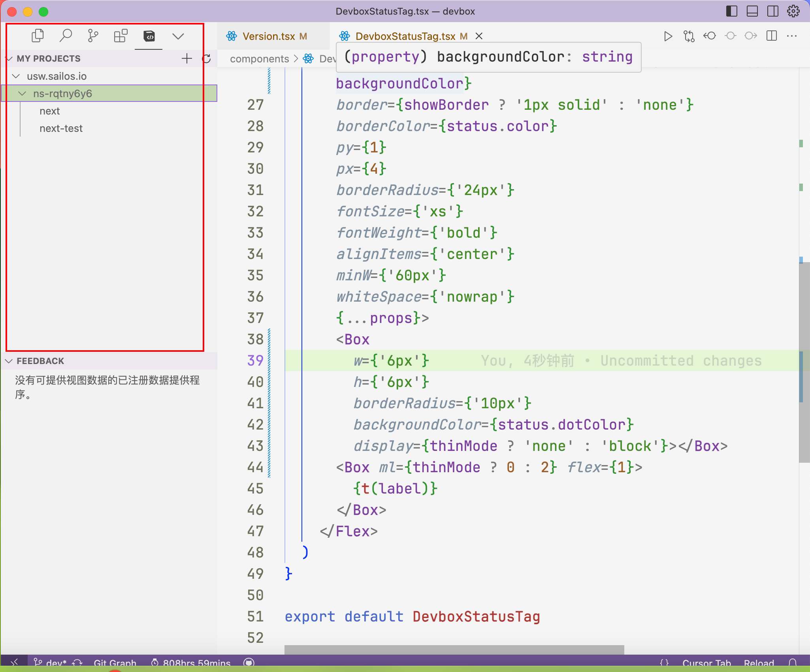Toggle bottom panel layout icon
The width and height of the screenshot is (810, 672).
[752, 11]
